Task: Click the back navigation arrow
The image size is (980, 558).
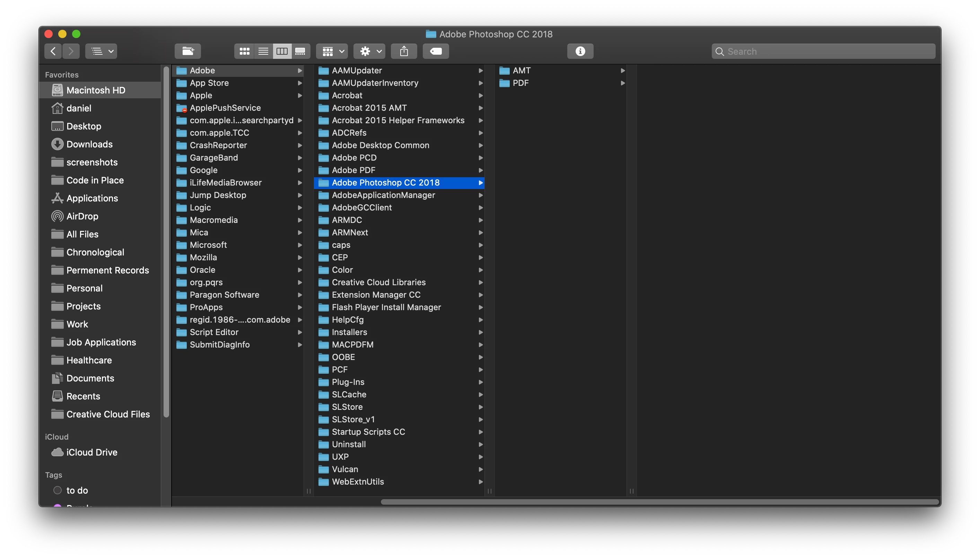Action: (53, 51)
